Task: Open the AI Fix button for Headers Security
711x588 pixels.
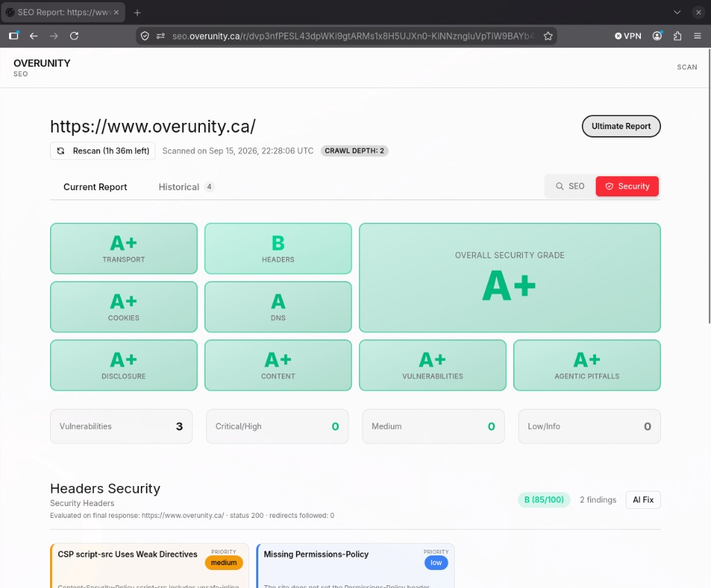Action: (643, 500)
